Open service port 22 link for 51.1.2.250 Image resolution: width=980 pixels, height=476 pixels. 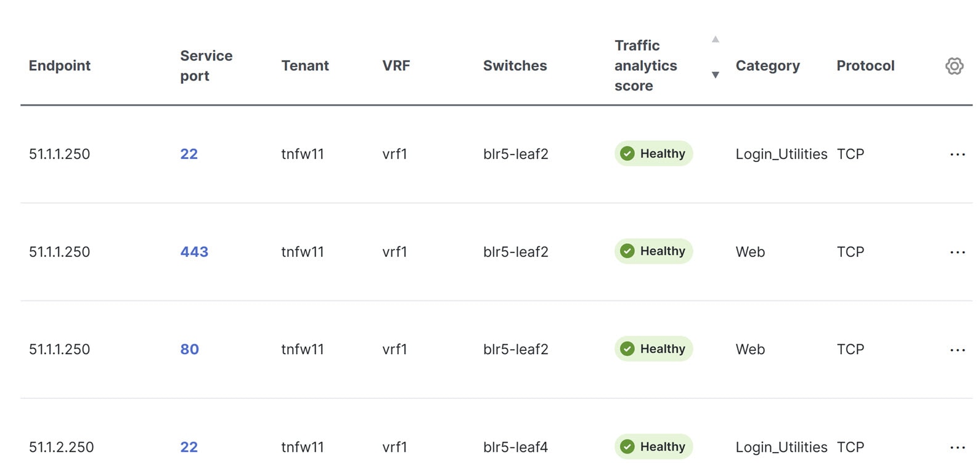(x=189, y=447)
